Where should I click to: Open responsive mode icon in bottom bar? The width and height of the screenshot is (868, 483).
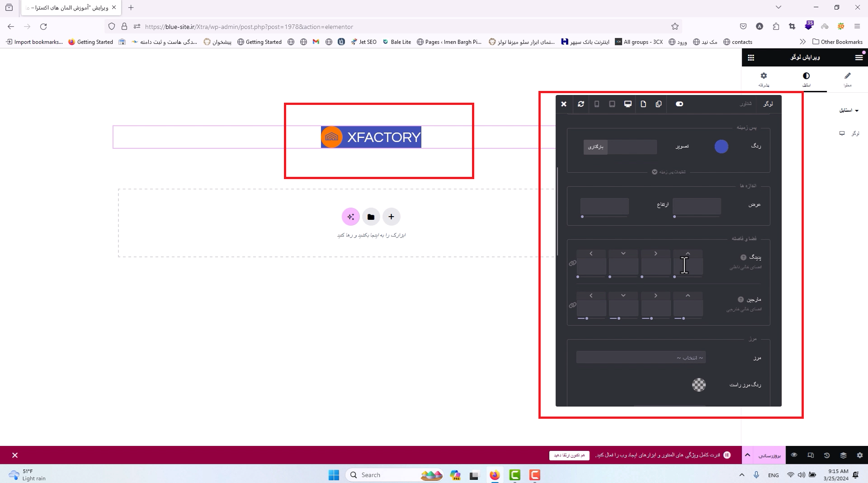tap(811, 455)
